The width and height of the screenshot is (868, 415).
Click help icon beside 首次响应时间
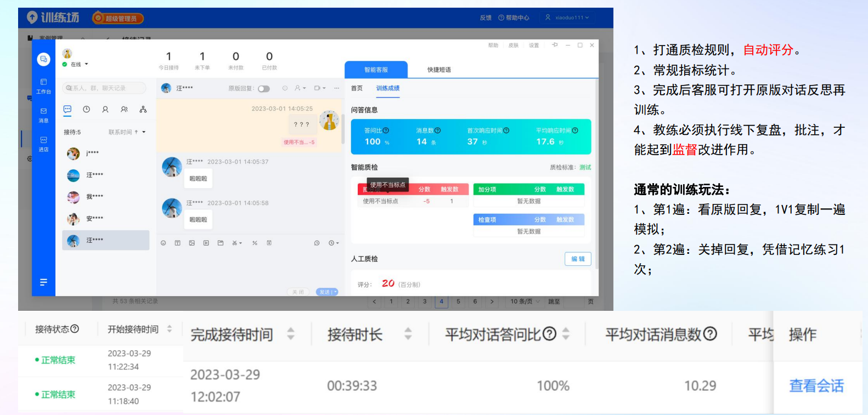(x=506, y=130)
